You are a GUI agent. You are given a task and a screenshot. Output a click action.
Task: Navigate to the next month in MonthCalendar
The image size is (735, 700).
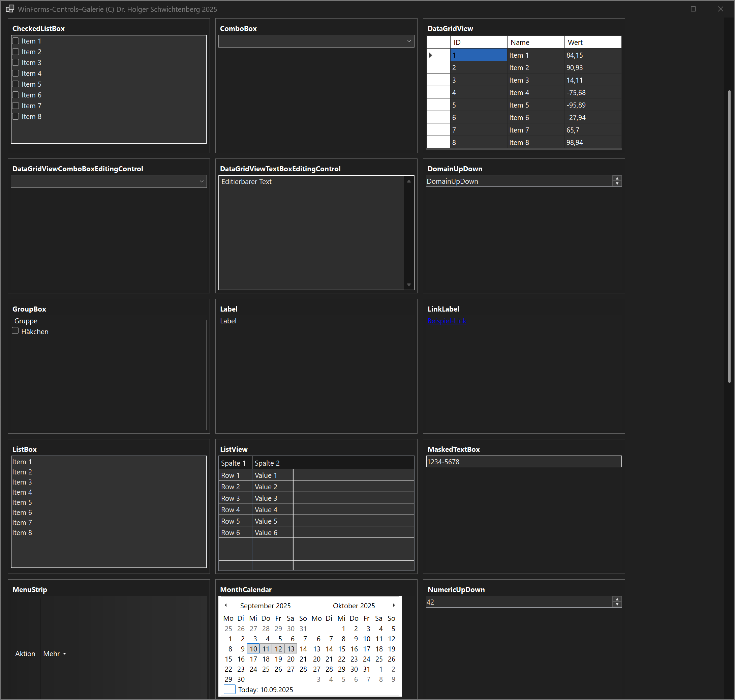coord(394,605)
